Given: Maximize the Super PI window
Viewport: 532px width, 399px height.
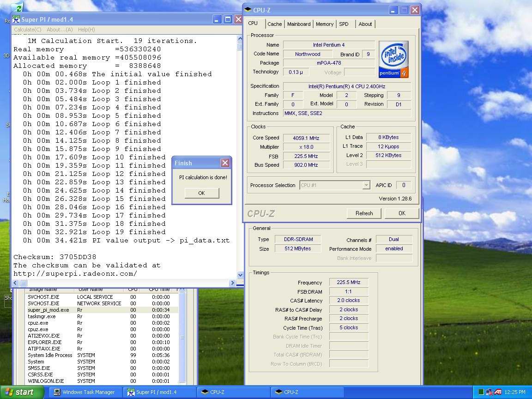Looking at the screenshot, I should point(228,19).
